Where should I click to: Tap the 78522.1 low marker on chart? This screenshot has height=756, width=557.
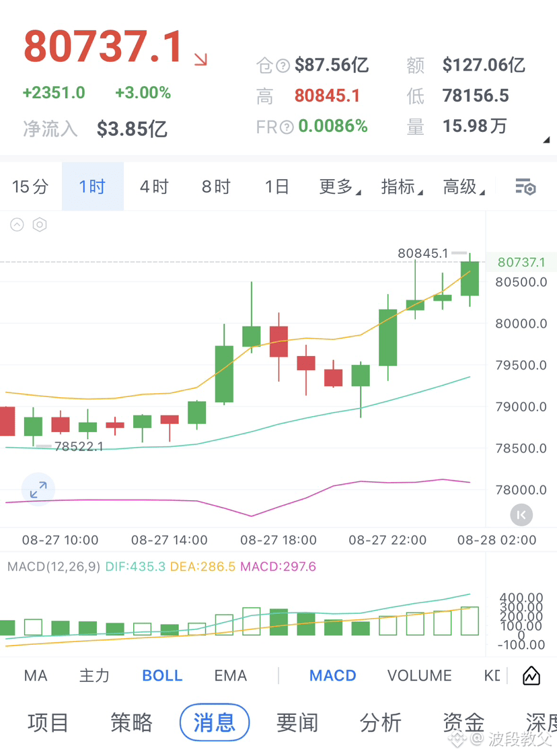click(x=79, y=446)
